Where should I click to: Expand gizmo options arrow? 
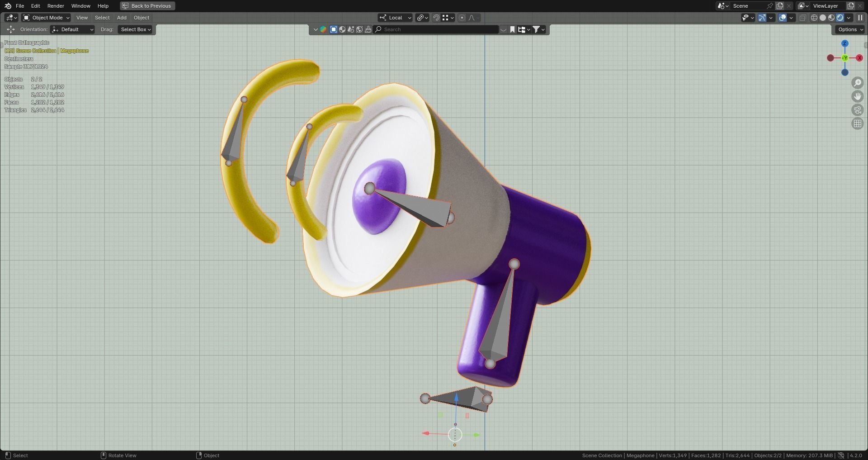(x=770, y=18)
